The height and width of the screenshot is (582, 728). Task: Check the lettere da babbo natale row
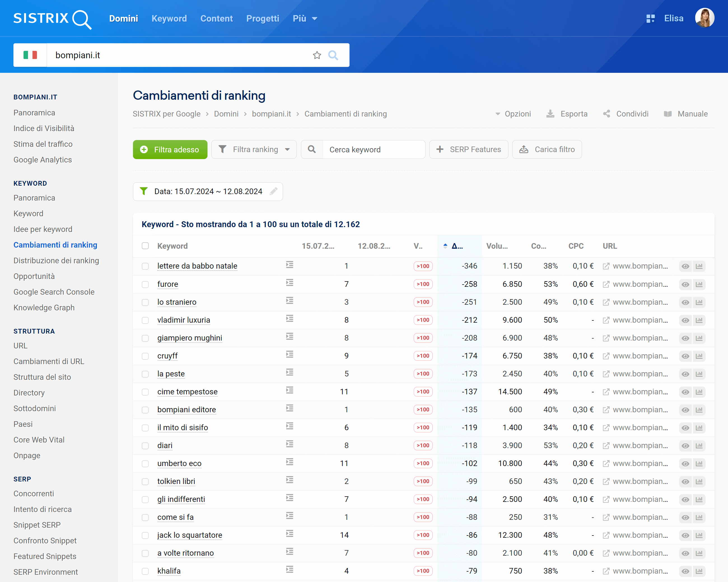tap(145, 267)
